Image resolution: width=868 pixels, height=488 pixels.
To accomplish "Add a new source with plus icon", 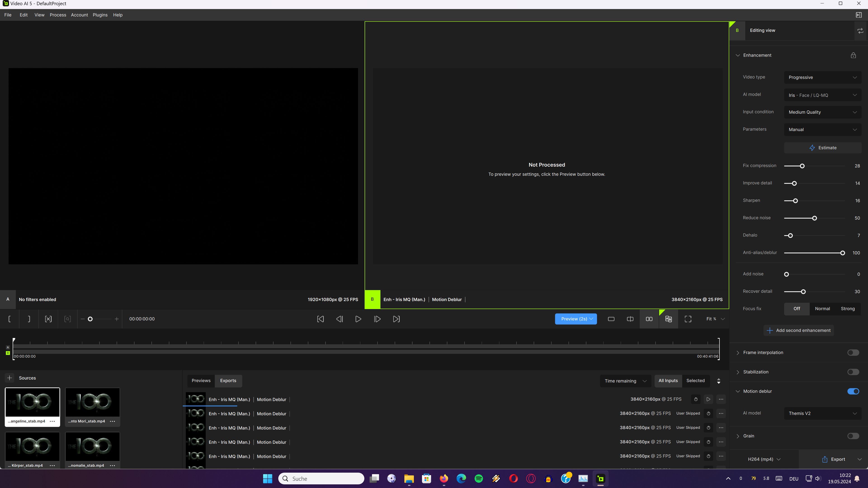I will pyautogui.click(x=9, y=378).
